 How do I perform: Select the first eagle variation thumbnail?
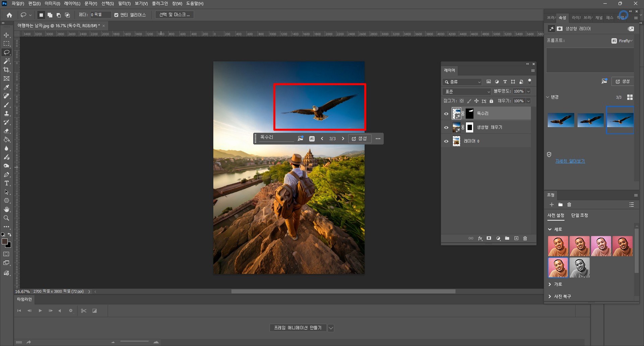point(561,120)
